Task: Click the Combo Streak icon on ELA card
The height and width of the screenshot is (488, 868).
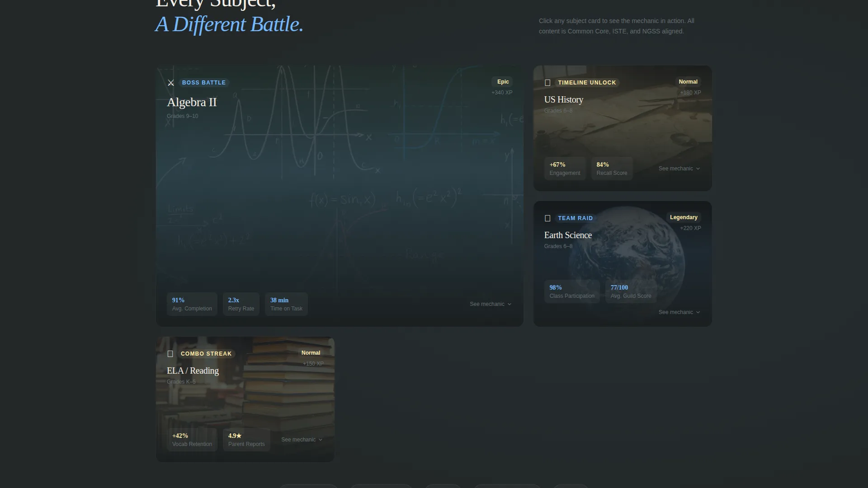Action: tap(170, 354)
